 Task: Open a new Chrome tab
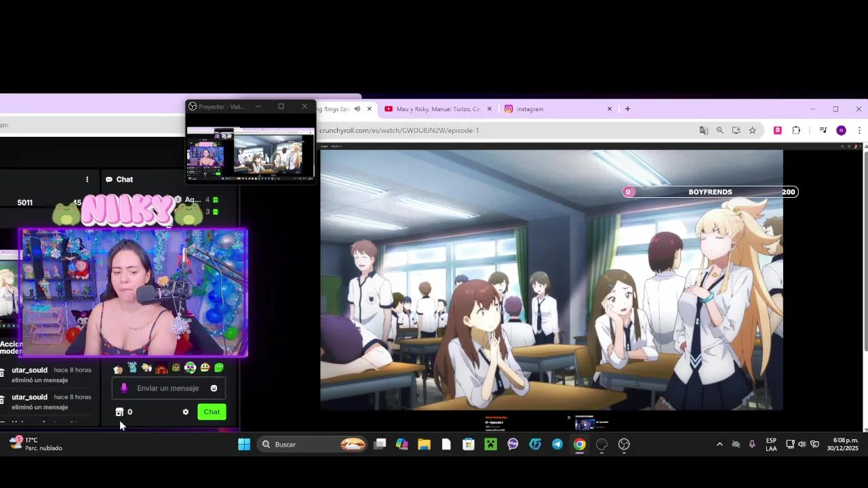pos(627,108)
